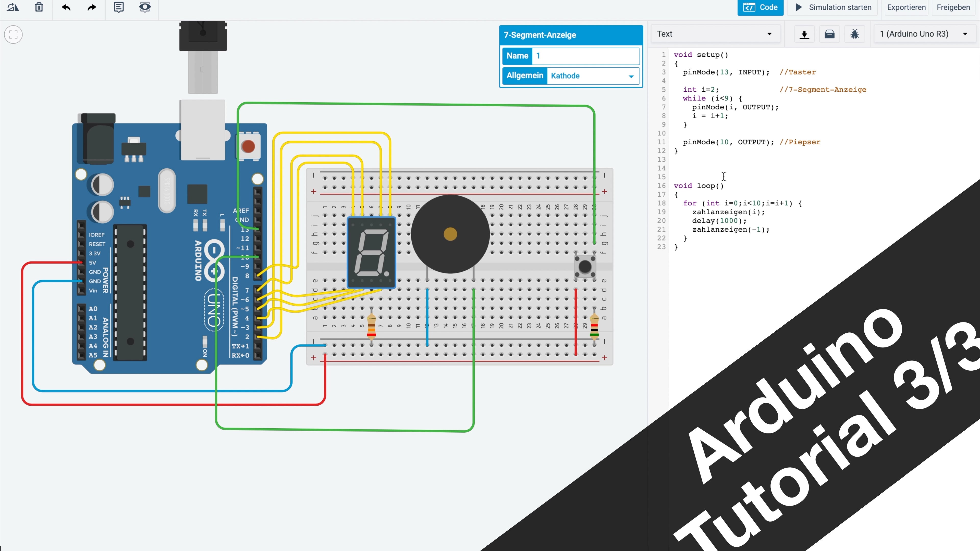Click Freigeben in the top bar
Screen dimensions: 980x551
click(x=953, y=7)
